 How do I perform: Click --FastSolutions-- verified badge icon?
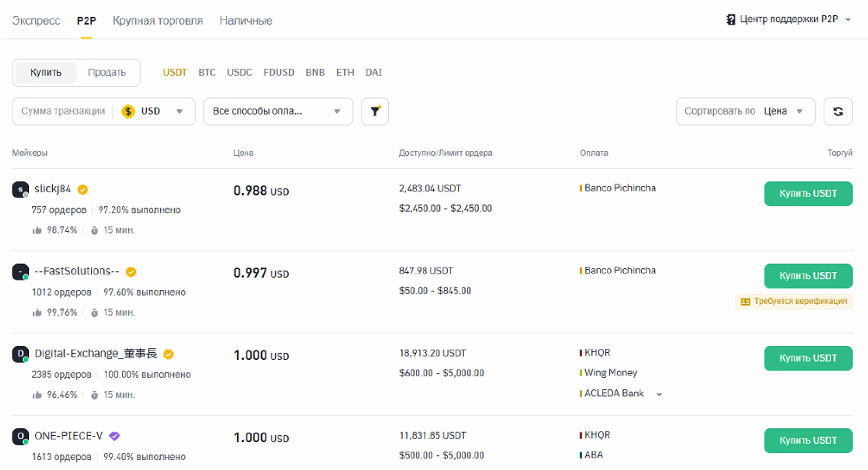point(131,272)
